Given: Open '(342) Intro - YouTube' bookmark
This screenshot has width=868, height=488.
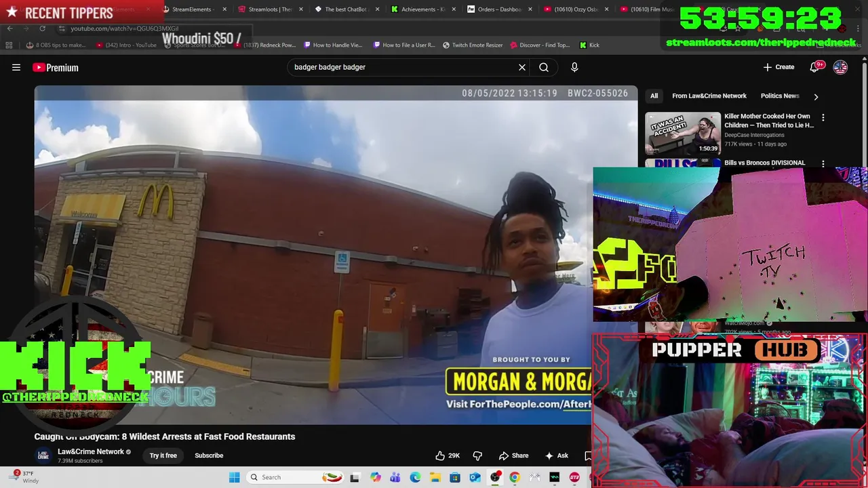Looking at the screenshot, I should [126, 45].
